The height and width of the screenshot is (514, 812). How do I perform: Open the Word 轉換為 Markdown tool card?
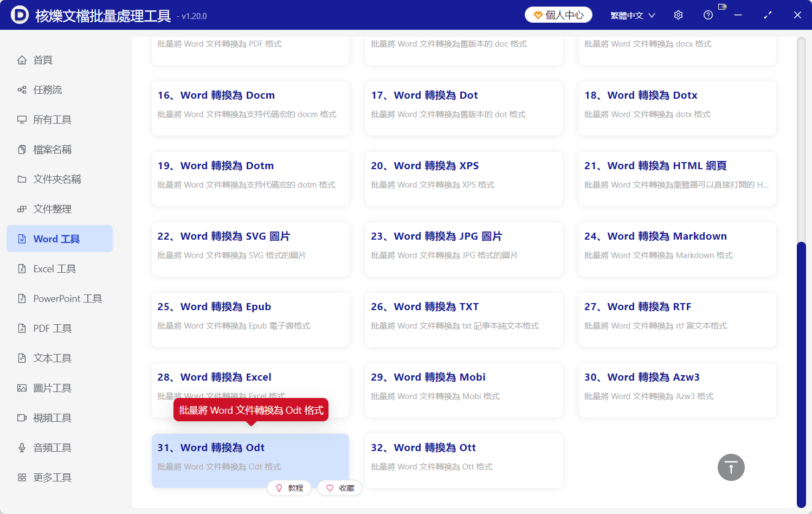click(677, 249)
